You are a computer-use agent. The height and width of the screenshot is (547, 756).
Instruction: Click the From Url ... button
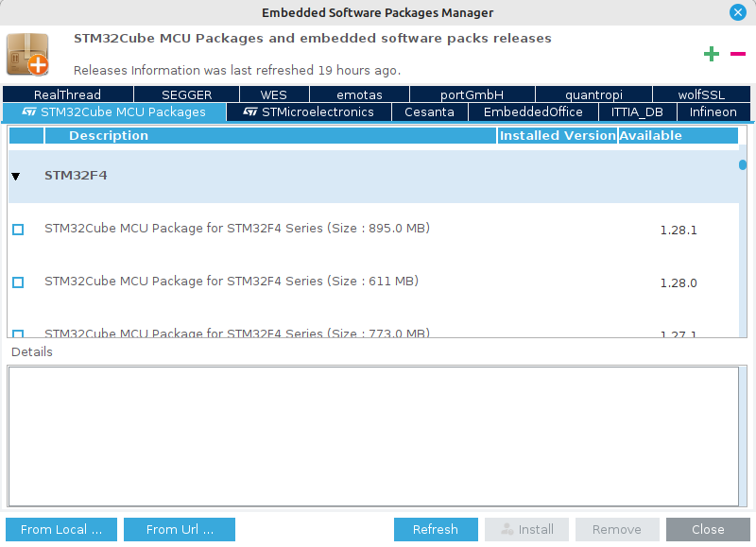[x=180, y=530]
